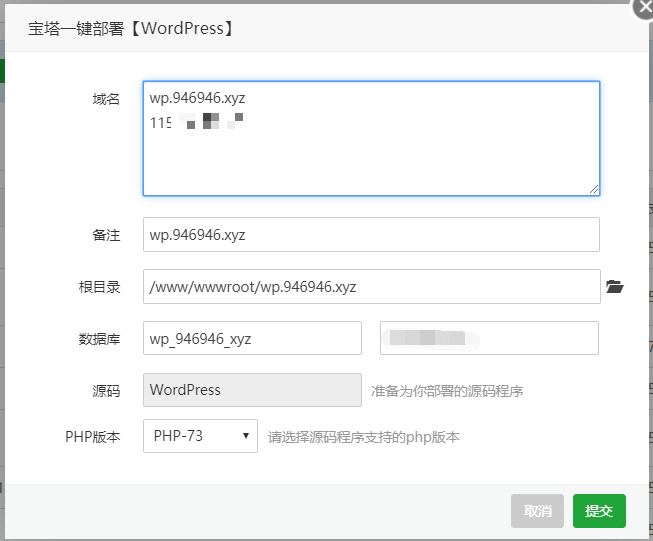Click the dialog title 宝塔一键部署【WordPress】
The image size is (653, 541).
point(131,28)
